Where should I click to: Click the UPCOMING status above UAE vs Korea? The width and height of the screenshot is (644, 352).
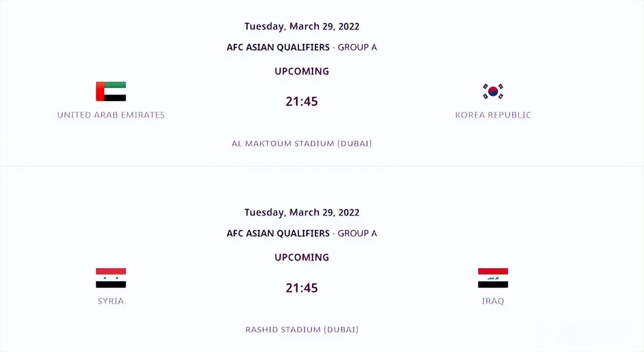coord(302,71)
